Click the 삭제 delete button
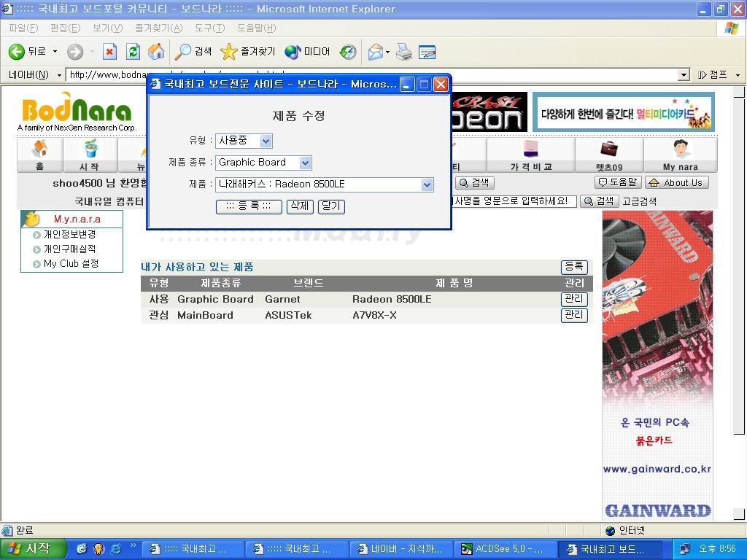747x560 pixels. (x=300, y=206)
